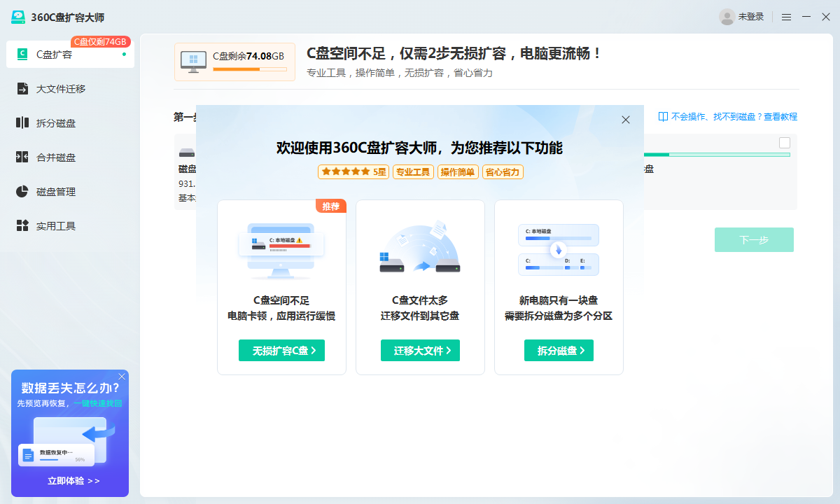Click the 磁盘管理 pie chart icon
This screenshot has height=504, width=840.
22,191
